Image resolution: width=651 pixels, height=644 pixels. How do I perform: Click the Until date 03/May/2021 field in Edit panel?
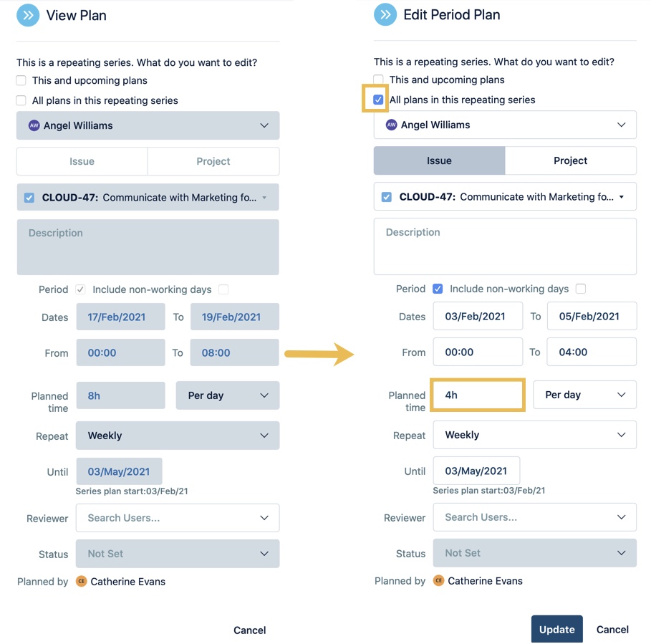(x=476, y=471)
